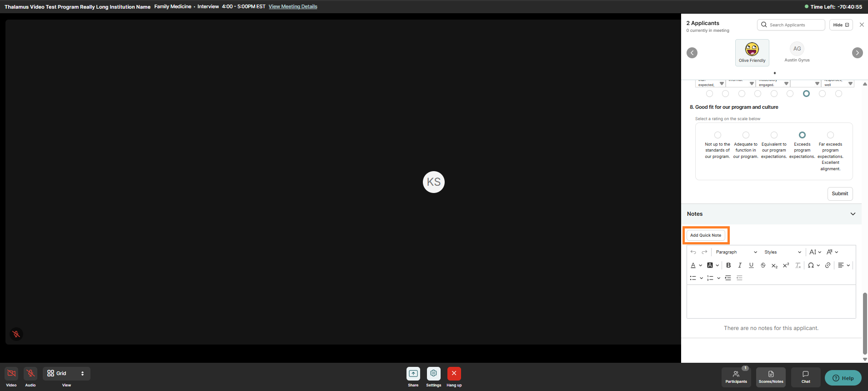868x391 pixels.
Task: Click the green Help button
Action: [x=843, y=378]
